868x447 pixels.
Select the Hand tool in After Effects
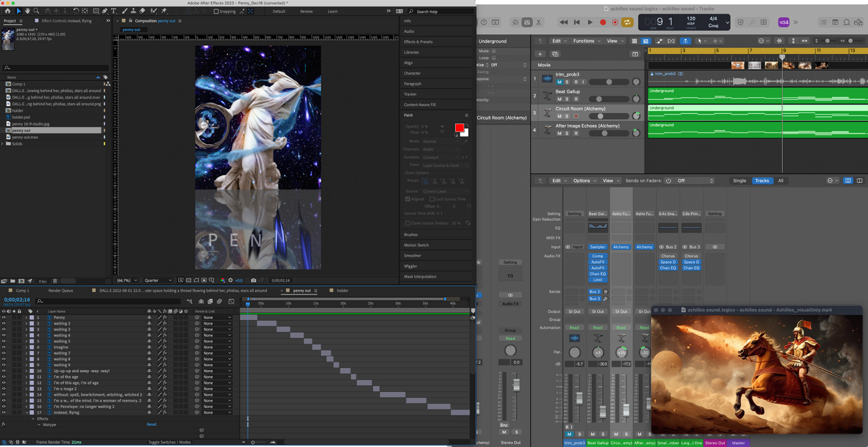[27, 11]
